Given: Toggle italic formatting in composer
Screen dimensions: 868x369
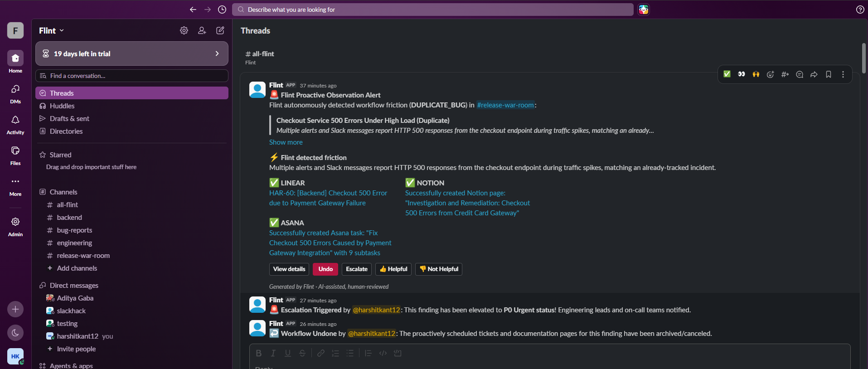Looking at the screenshot, I should (273, 353).
